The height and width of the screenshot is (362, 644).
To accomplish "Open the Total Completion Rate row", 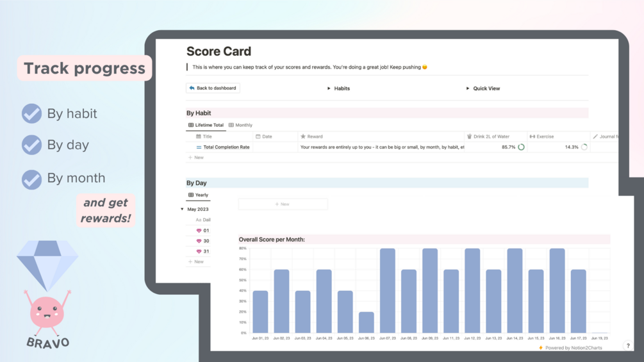I will point(226,147).
